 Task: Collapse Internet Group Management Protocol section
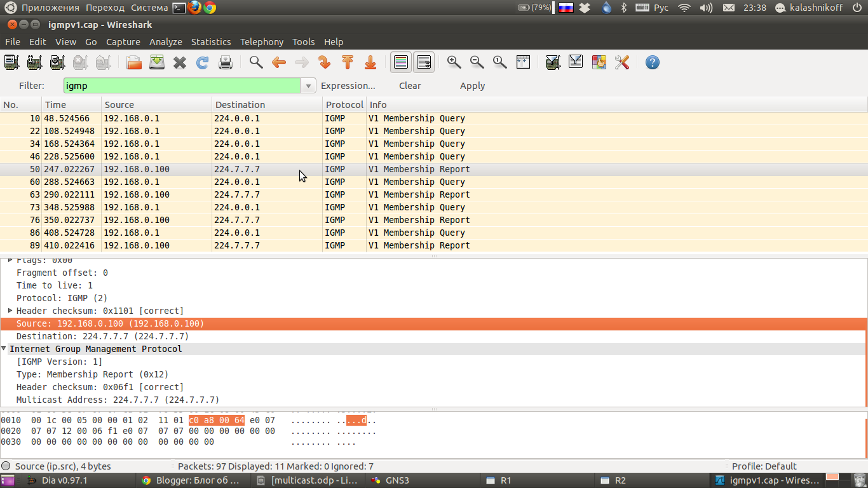click(4, 349)
